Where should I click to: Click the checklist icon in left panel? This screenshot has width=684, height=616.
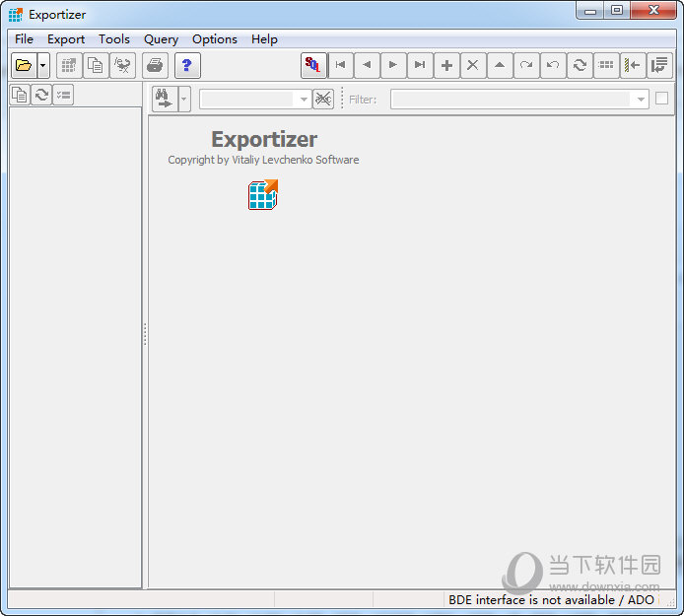click(63, 95)
